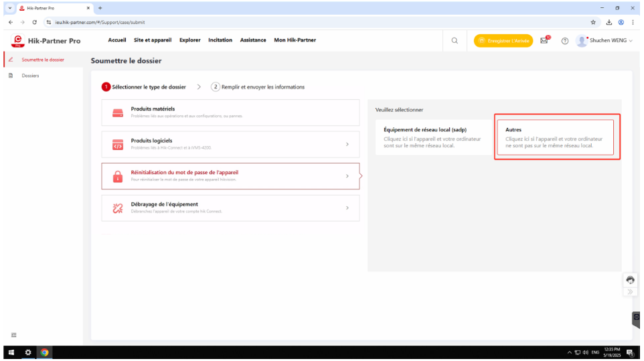Viewport: 644px width, 361px height.
Task: Open the Incitation menu
Action: tap(220, 40)
